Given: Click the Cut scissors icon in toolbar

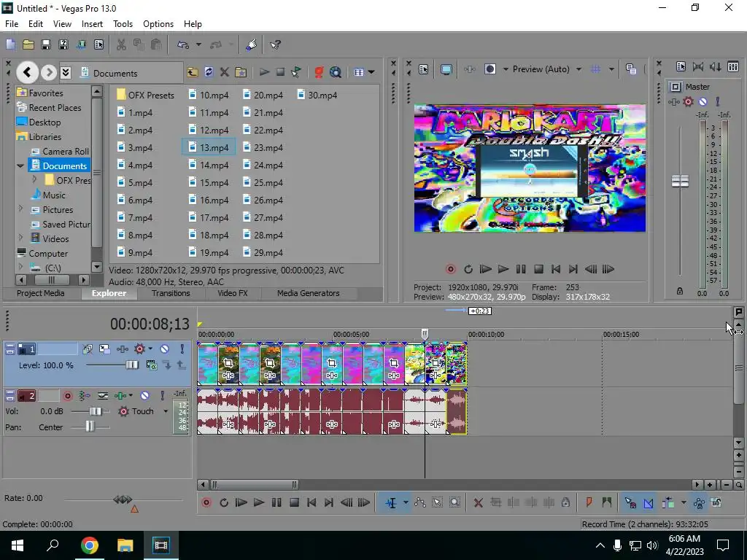Looking at the screenshot, I should [122, 44].
